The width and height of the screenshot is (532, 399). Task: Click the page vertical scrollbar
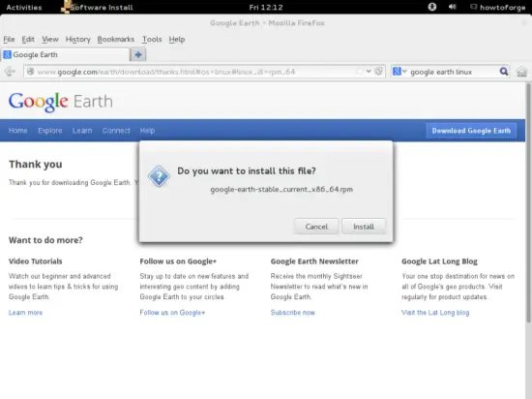pyautogui.click(x=528, y=203)
